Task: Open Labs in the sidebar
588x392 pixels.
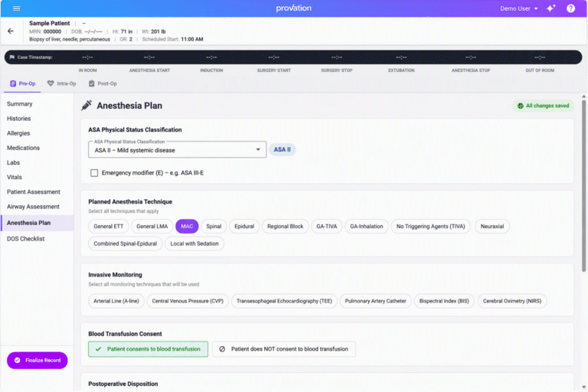Action: coord(13,162)
